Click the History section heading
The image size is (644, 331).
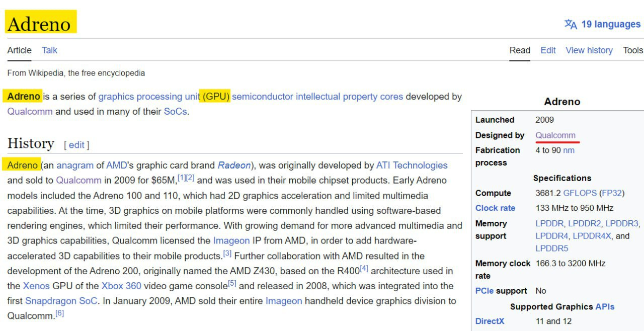(31, 143)
